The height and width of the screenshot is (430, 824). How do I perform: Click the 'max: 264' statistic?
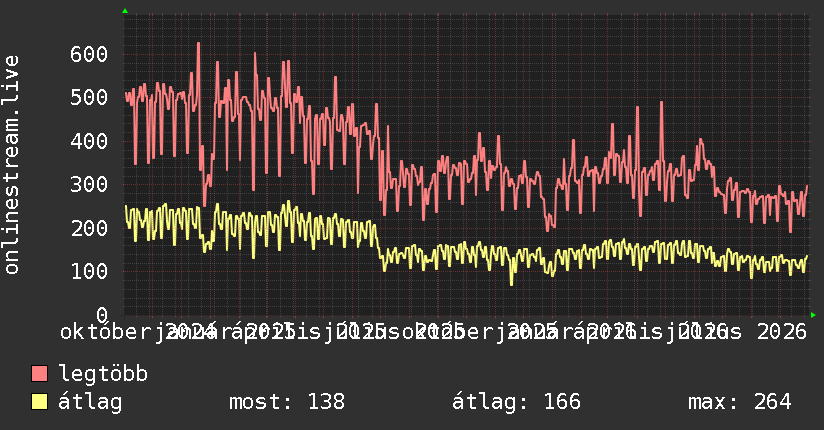tap(740, 402)
